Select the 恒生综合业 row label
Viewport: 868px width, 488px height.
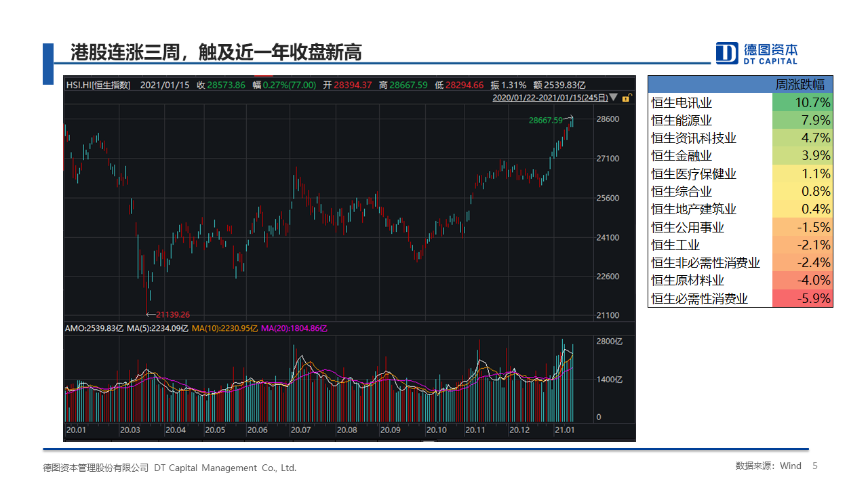[682, 192]
